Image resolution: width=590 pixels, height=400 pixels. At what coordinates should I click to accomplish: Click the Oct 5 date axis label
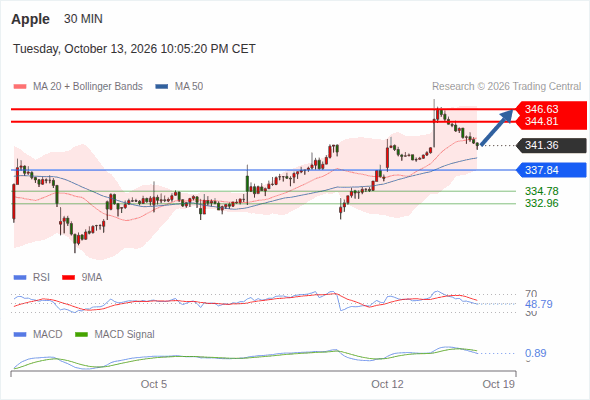pos(154,384)
